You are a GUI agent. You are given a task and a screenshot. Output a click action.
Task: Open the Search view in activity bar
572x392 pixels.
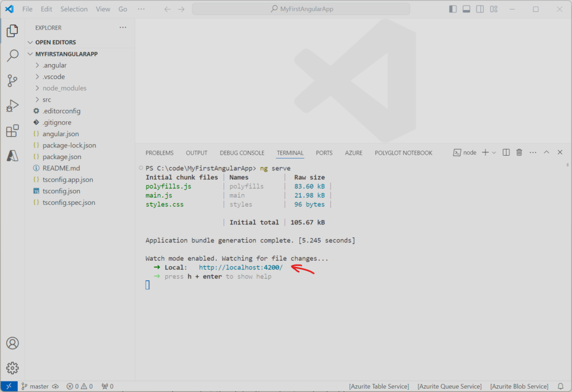tap(12, 56)
